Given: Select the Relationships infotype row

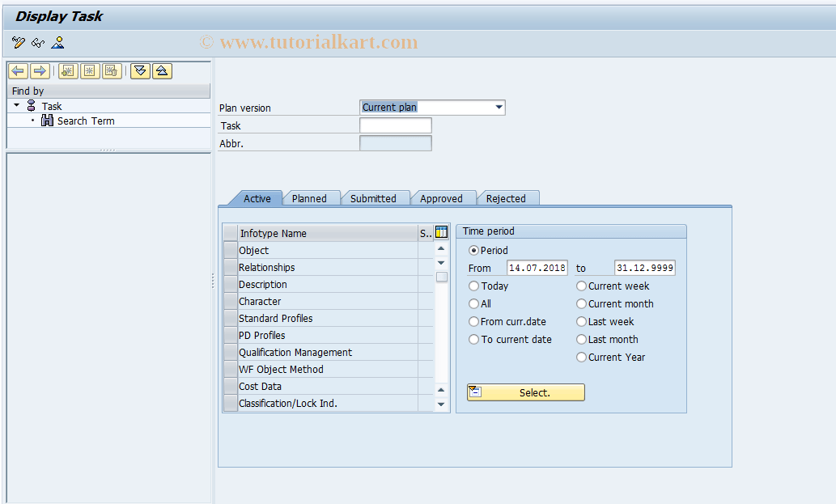Looking at the screenshot, I should click(x=267, y=267).
